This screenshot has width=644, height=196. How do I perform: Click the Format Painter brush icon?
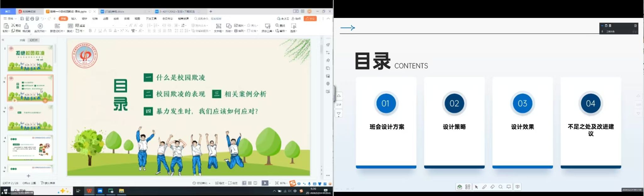tap(26, 26)
